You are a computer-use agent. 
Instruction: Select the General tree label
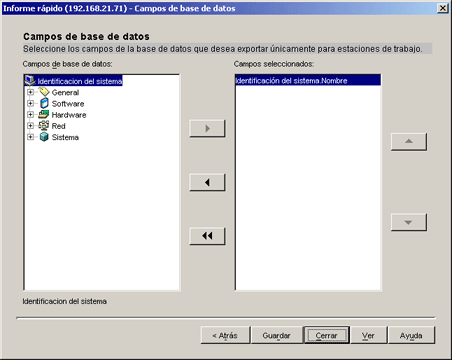[x=65, y=92]
